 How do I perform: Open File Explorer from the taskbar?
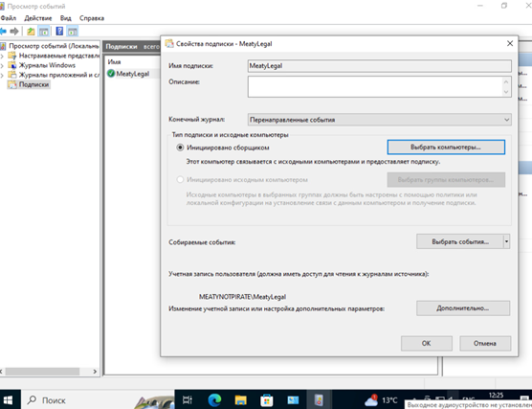pyautogui.click(x=240, y=400)
